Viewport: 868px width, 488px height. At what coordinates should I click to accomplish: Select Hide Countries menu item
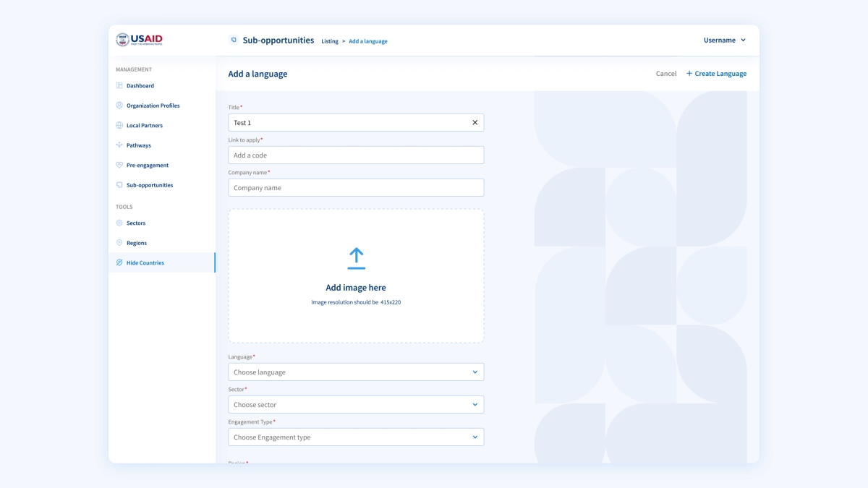pyautogui.click(x=145, y=263)
